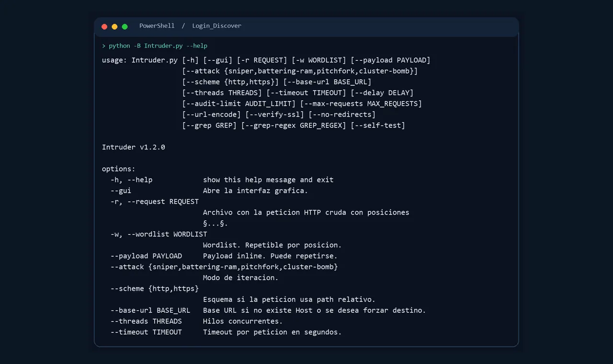Image resolution: width=613 pixels, height=364 pixels.
Task: Select 'Abre la interfaz grafica.' description
Action: pos(256,191)
